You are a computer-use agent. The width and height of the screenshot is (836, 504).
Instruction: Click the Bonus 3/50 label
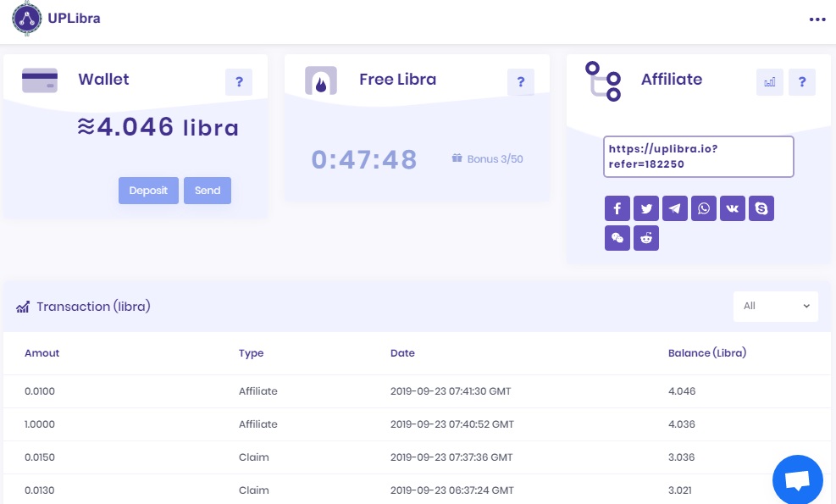tap(496, 159)
